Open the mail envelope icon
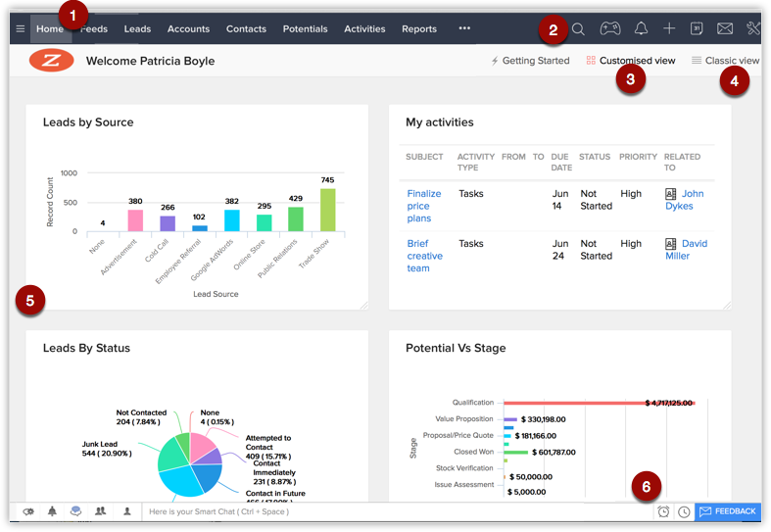Image resolution: width=771 pixels, height=532 pixels. click(x=725, y=29)
